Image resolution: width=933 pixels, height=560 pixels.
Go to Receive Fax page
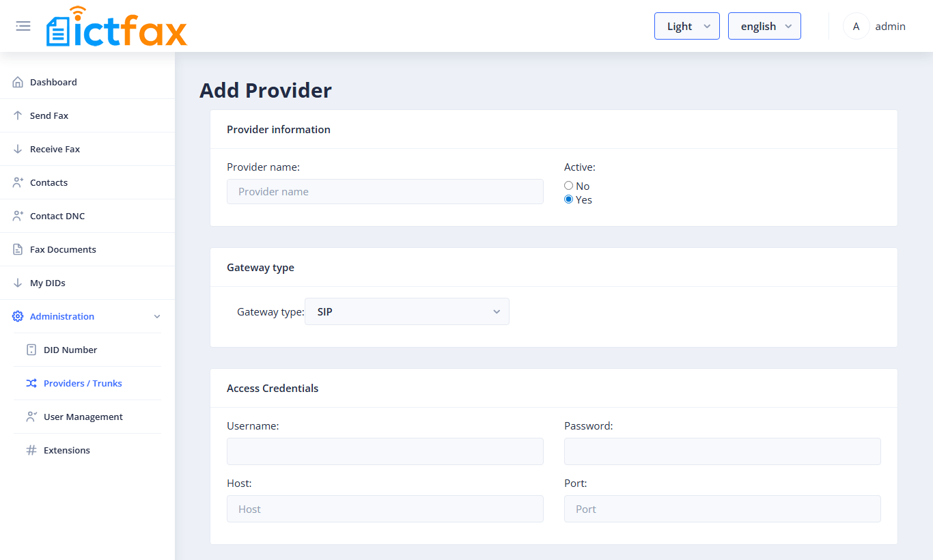click(x=55, y=149)
